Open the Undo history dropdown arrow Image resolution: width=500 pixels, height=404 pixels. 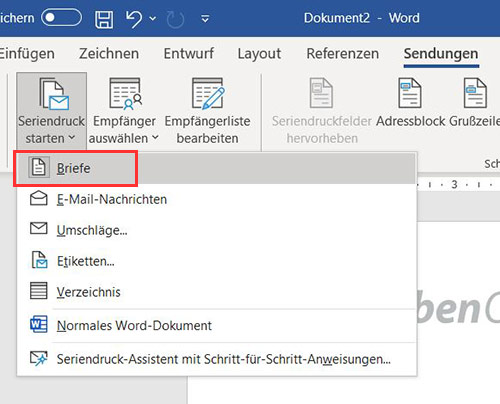point(153,19)
